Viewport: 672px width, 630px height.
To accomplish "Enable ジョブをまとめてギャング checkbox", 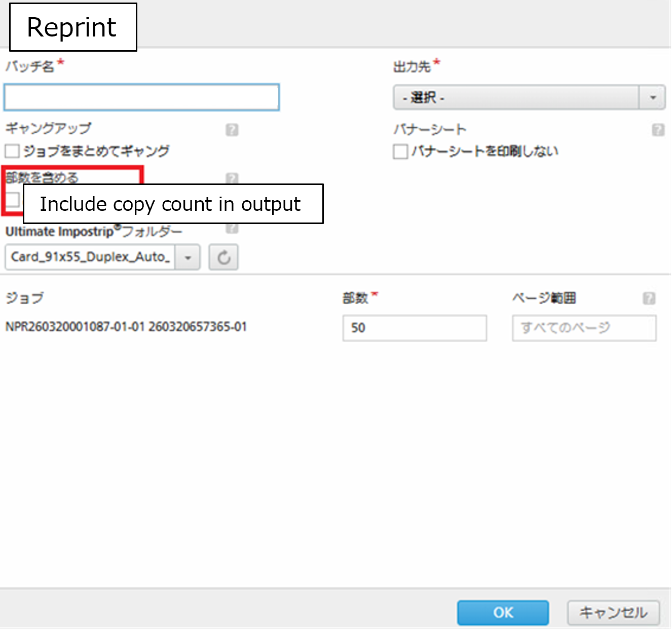I will point(12,151).
